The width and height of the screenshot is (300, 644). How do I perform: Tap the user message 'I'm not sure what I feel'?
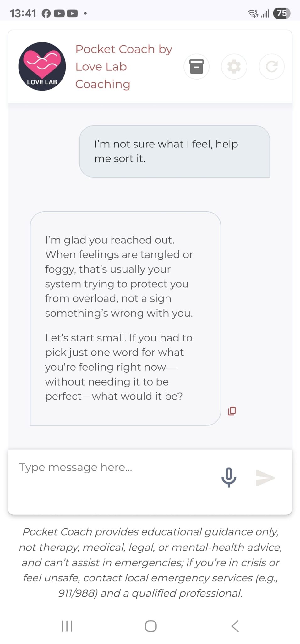175,151
